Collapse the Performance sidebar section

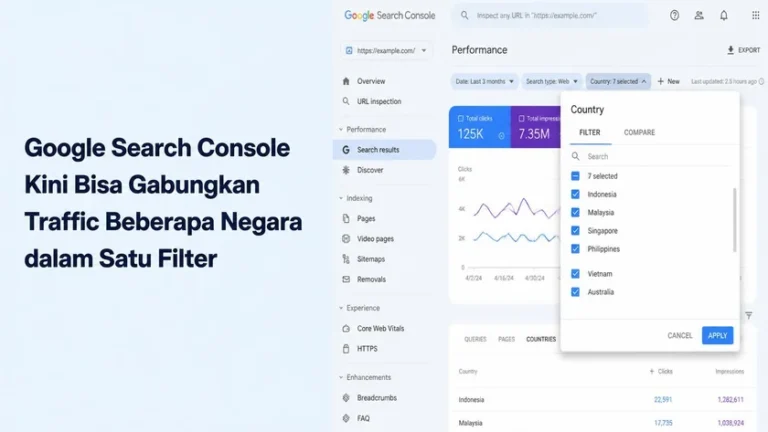tap(341, 130)
